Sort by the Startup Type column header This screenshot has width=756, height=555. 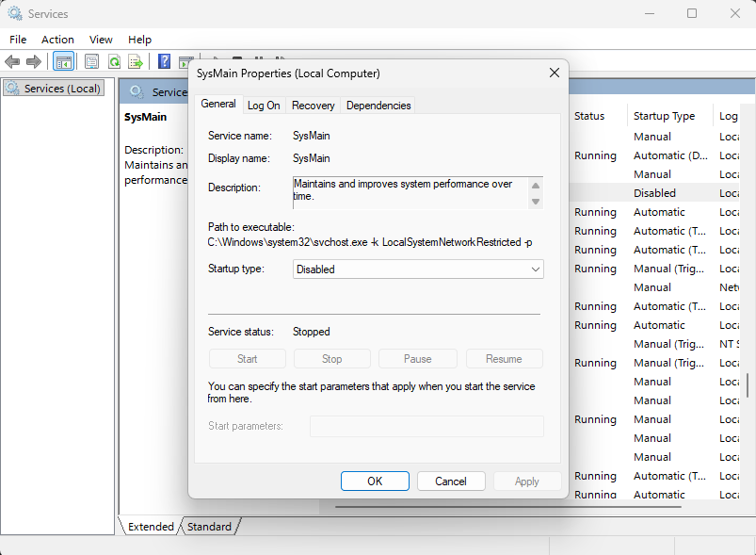point(669,116)
